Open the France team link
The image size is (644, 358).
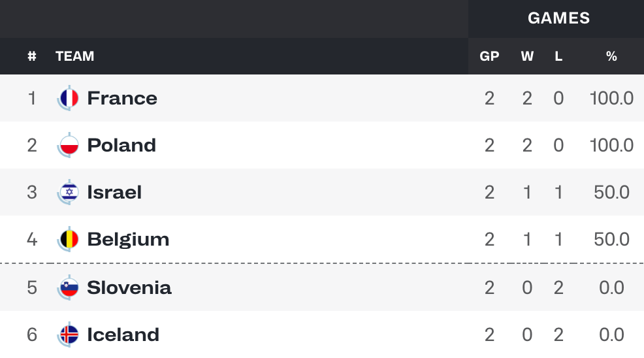point(122,98)
